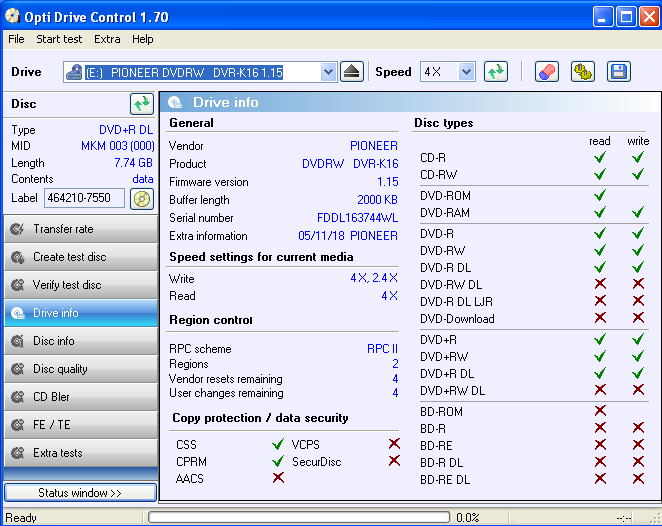
Task: Click the disc label icon button
Action: coord(142,199)
